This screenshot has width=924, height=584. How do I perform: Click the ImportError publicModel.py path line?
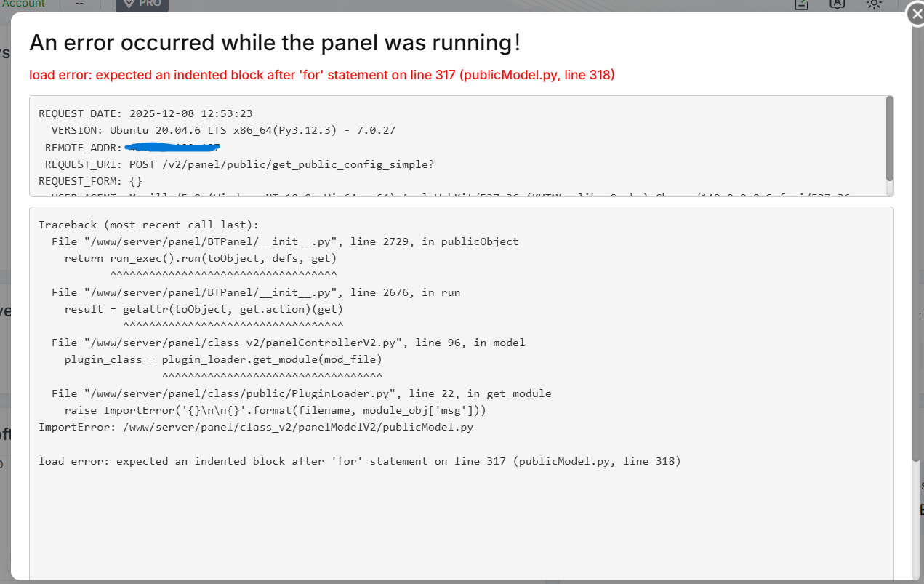tap(256, 427)
